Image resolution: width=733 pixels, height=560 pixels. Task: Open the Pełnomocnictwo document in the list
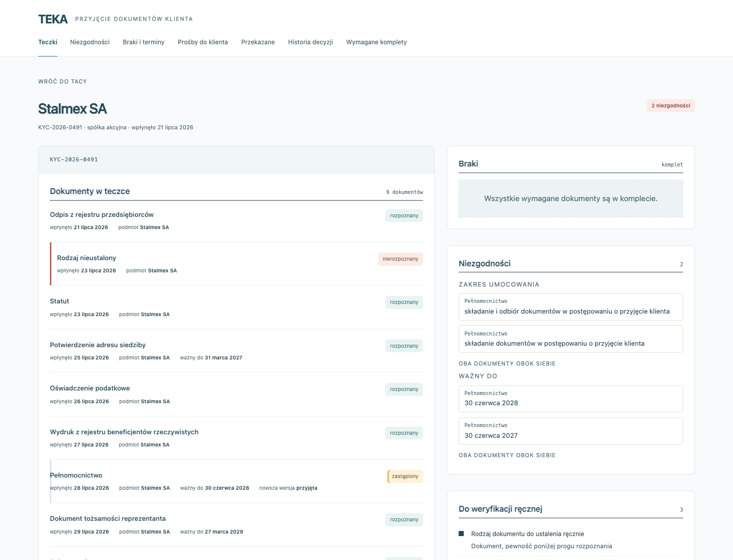click(236, 481)
